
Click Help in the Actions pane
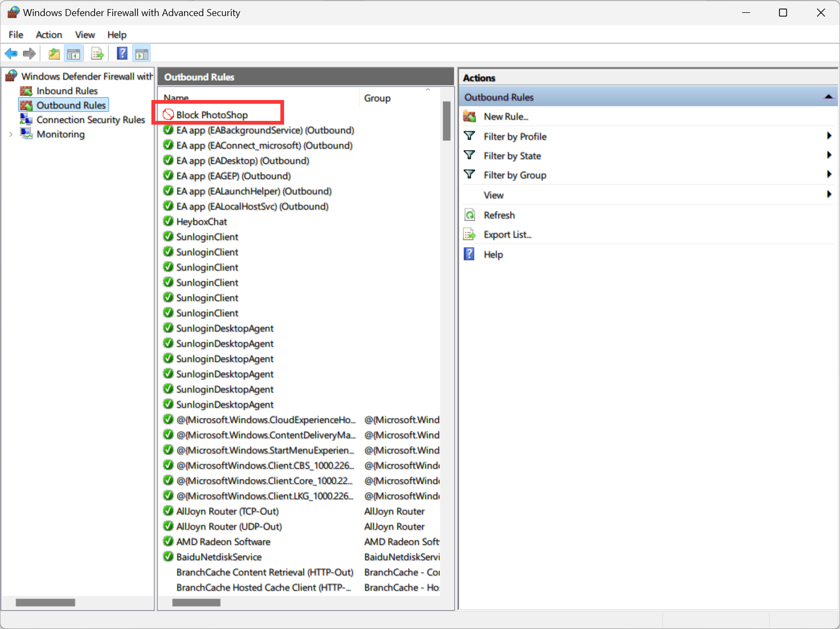(x=493, y=255)
